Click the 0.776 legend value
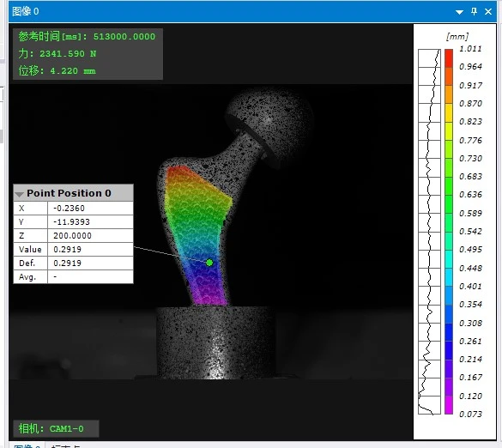Screen dimensions: 502x448 pos(470,140)
